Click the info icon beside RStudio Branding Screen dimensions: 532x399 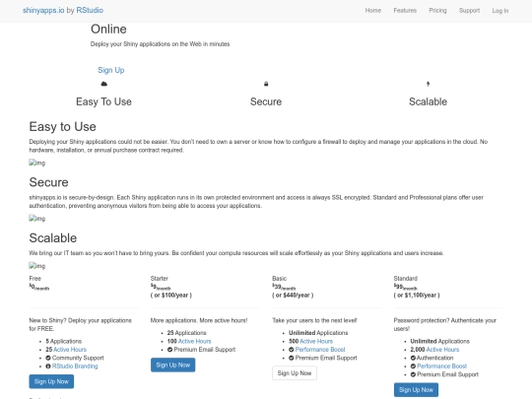click(48, 366)
